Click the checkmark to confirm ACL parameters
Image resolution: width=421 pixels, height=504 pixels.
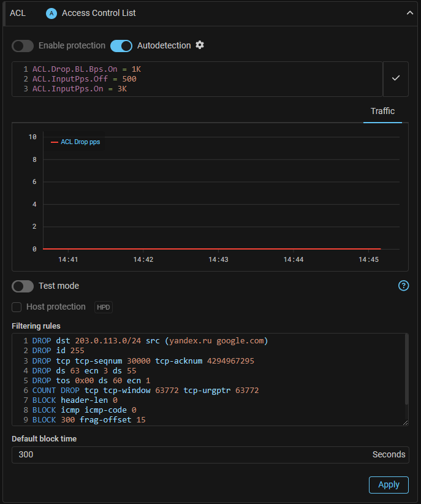coord(396,78)
